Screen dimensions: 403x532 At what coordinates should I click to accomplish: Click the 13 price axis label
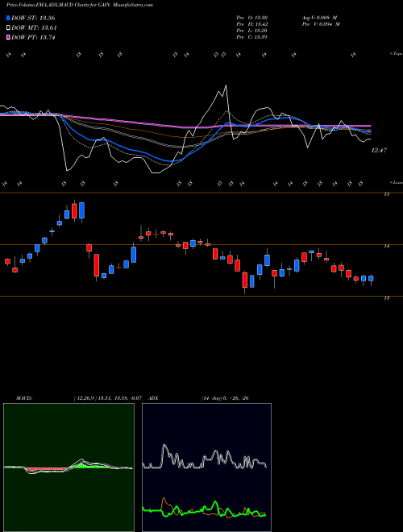[x=387, y=298]
